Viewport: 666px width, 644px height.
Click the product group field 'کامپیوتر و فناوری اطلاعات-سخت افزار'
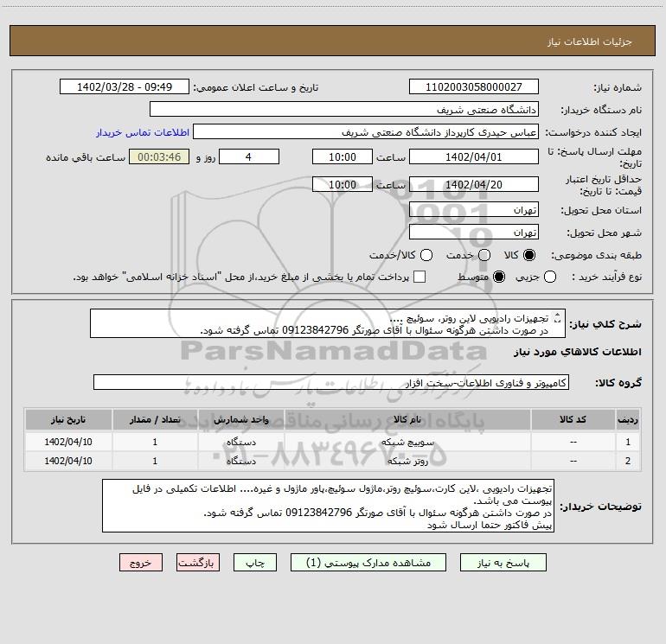(331, 382)
